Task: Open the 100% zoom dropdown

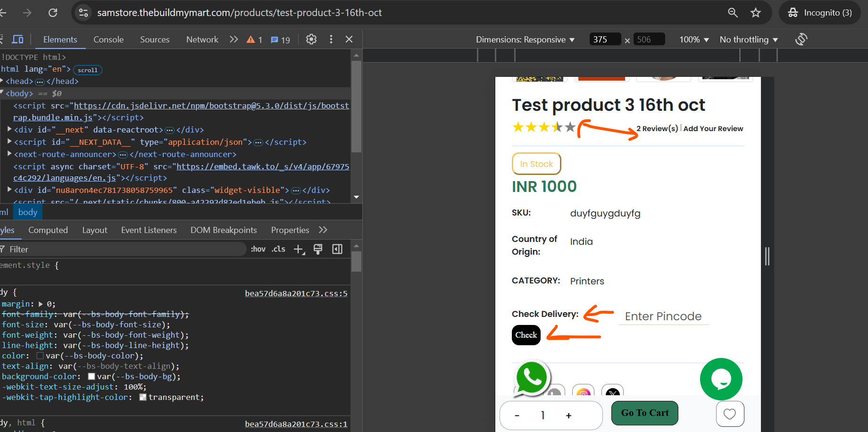Action: point(694,40)
